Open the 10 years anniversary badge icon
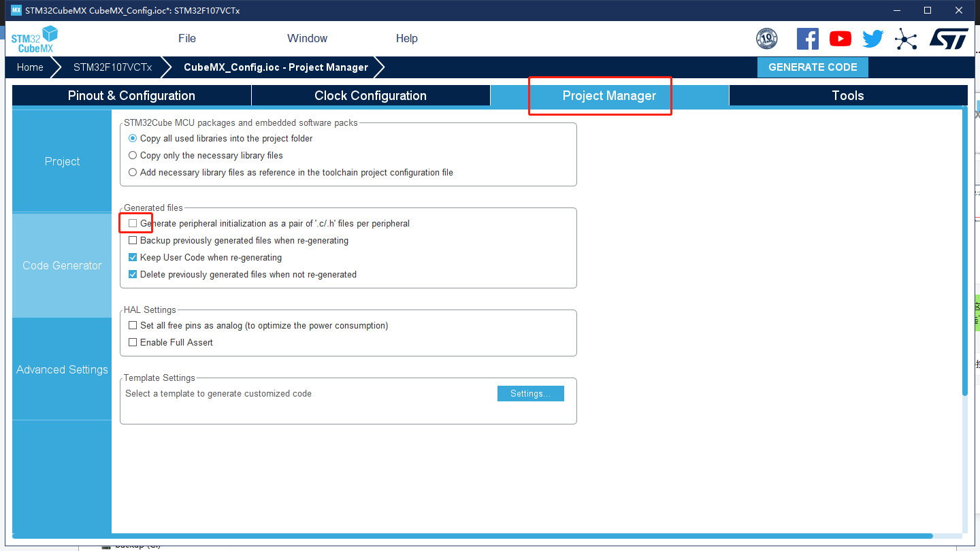The image size is (980, 551). coord(766,39)
